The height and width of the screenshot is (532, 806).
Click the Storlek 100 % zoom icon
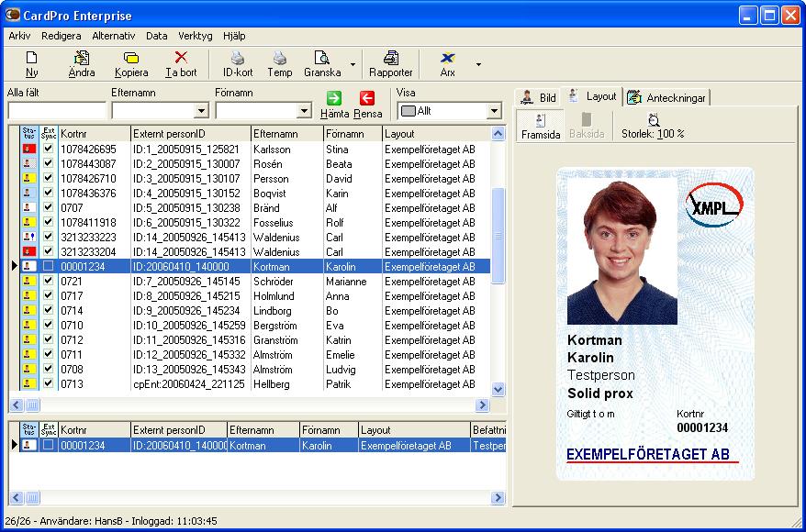click(x=654, y=120)
